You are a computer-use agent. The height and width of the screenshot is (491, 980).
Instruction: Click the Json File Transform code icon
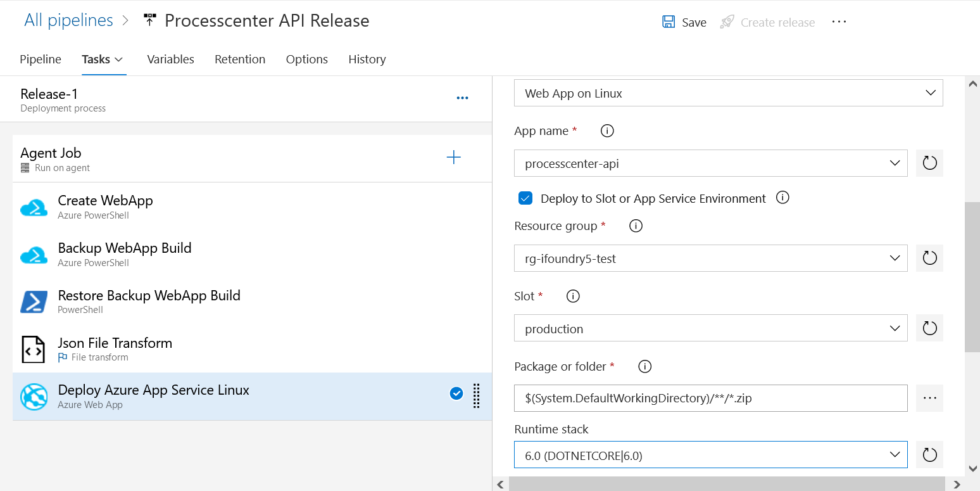coord(34,349)
